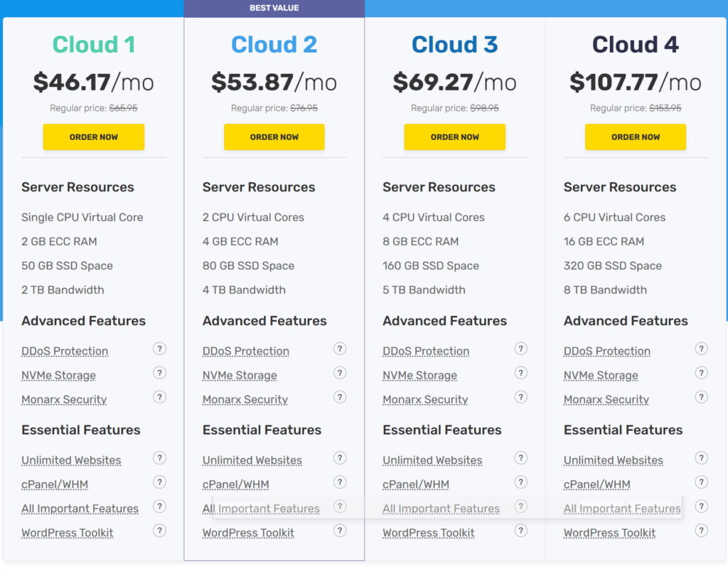Order the Cloud 4 hosting plan
The height and width of the screenshot is (571, 728).
point(636,137)
